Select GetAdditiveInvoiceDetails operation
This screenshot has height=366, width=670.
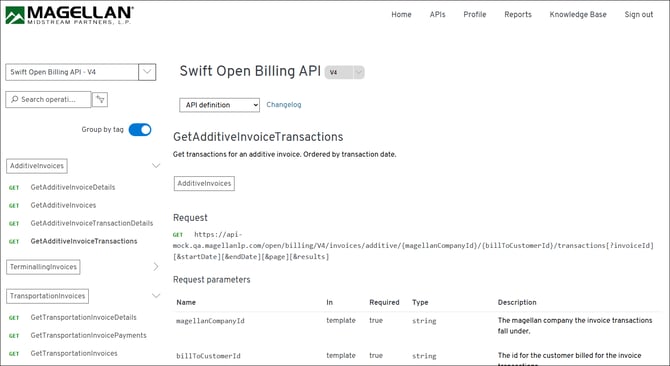coord(73,187)
